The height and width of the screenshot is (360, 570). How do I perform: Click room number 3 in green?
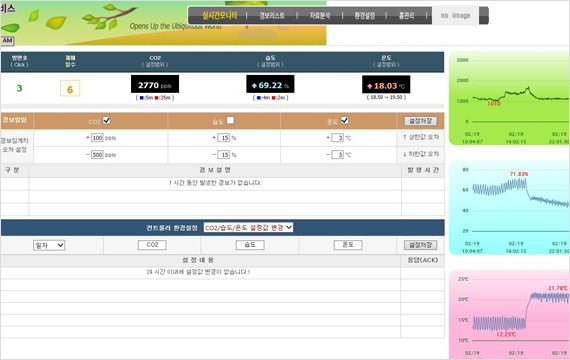(19, 88)
